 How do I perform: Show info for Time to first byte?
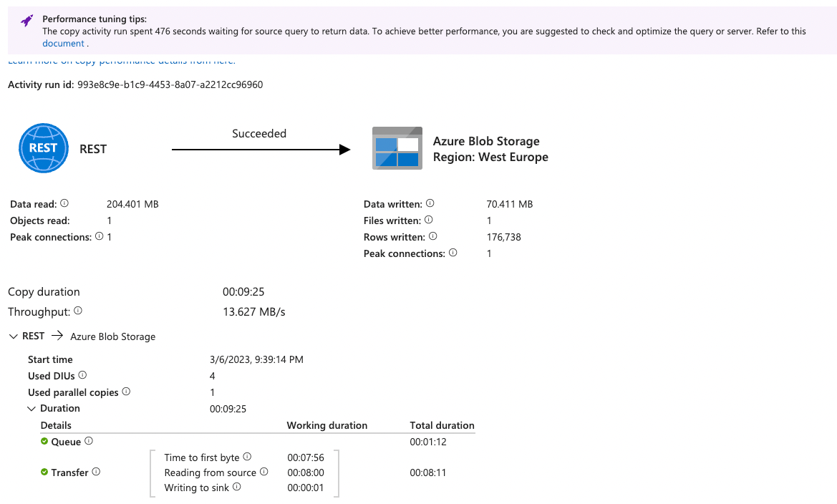(x=247, y=457)
